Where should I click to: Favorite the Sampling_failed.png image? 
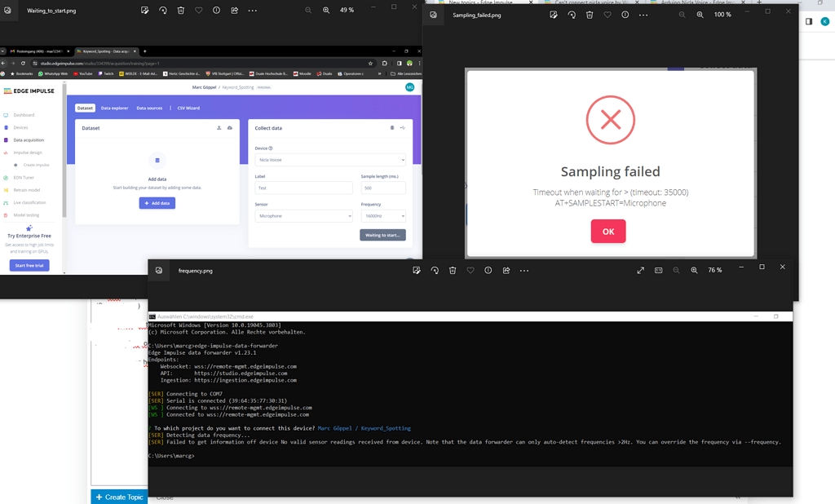pyautogui.click(x=607, y=15)
